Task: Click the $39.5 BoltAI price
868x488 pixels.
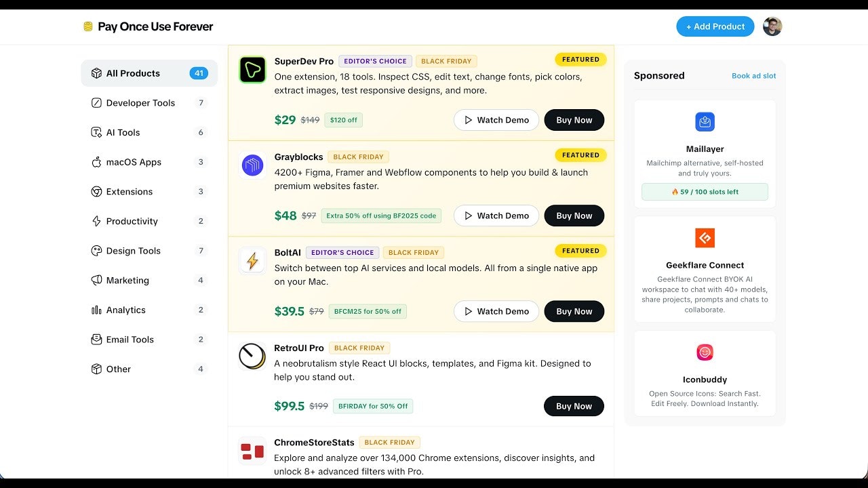Action: (290, 311)
